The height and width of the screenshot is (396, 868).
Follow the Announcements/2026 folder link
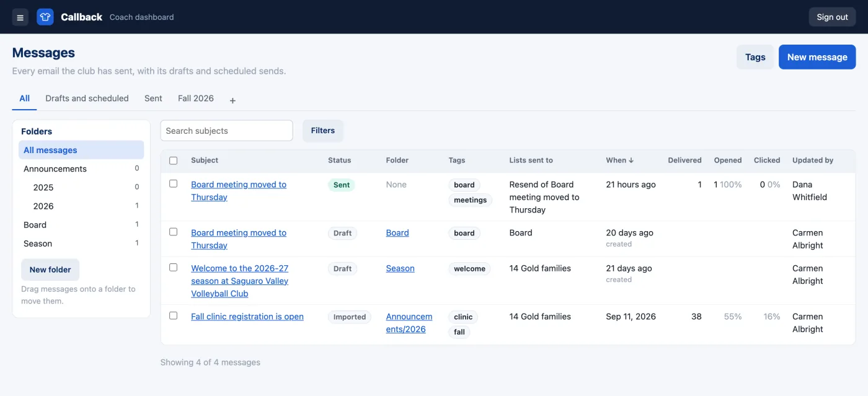click(x=409, y=323)
